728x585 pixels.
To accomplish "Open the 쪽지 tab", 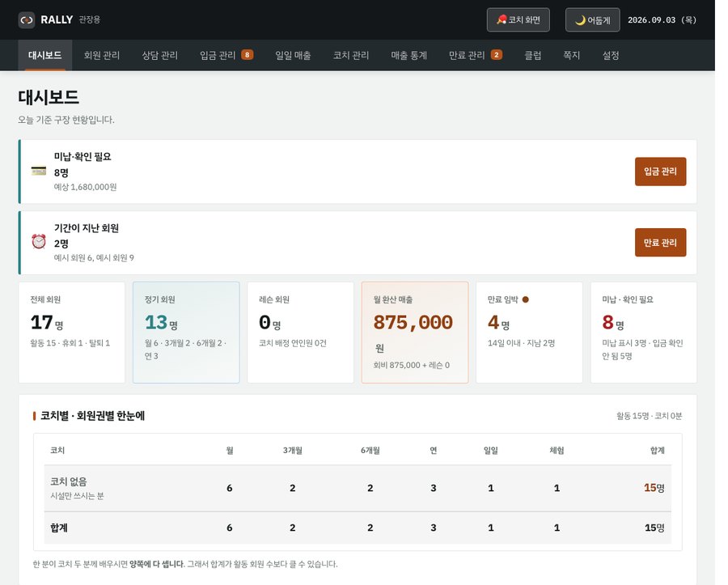I will [572, 55].
